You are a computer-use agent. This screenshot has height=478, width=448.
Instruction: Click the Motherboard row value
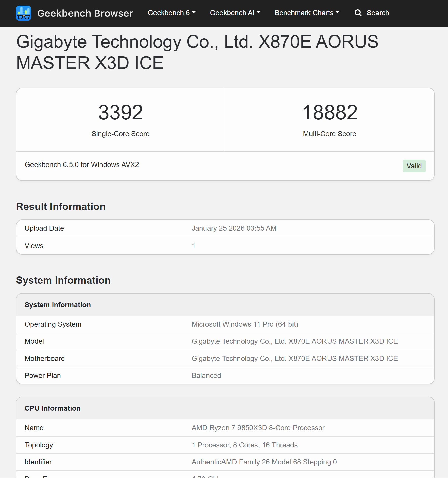tap(294, 359)
